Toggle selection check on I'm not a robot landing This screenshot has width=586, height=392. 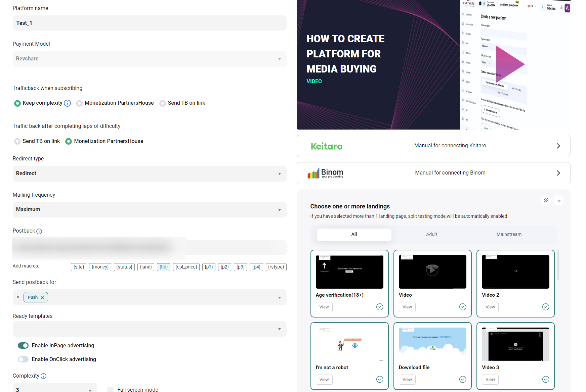click(x=380, y=379)
